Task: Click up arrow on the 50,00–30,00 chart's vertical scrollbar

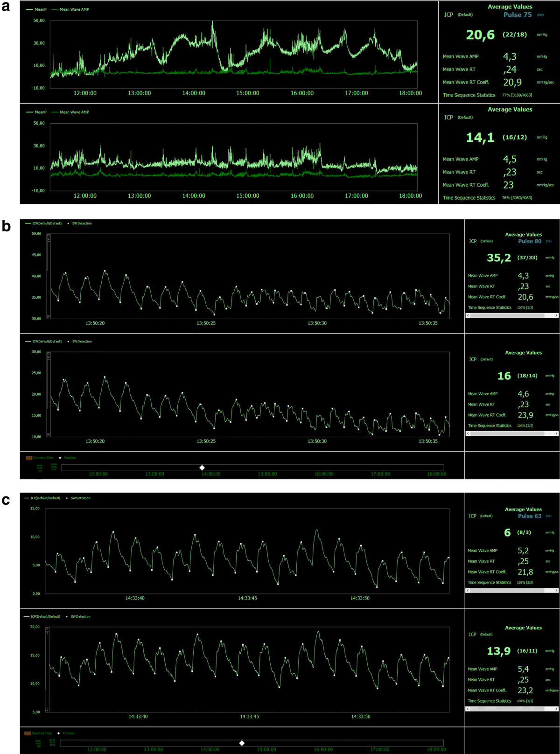Action: pyautogui.click(x=49, y=240)
